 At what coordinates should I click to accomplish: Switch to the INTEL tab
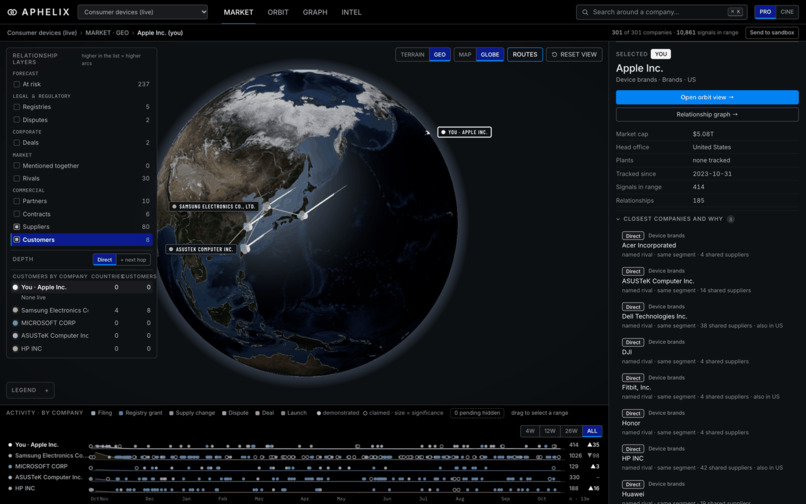[x=352, y=12]
